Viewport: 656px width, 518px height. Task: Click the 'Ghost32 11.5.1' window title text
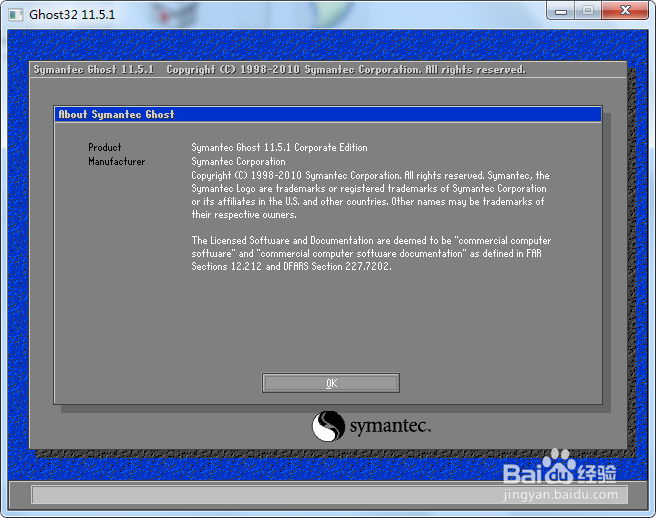click(x=72, y=15)
